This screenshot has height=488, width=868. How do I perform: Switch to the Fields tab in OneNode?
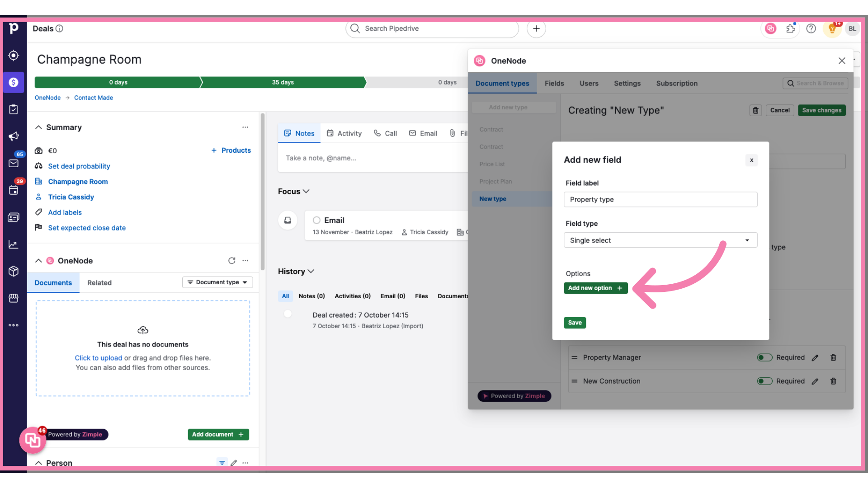coord(554,84)
